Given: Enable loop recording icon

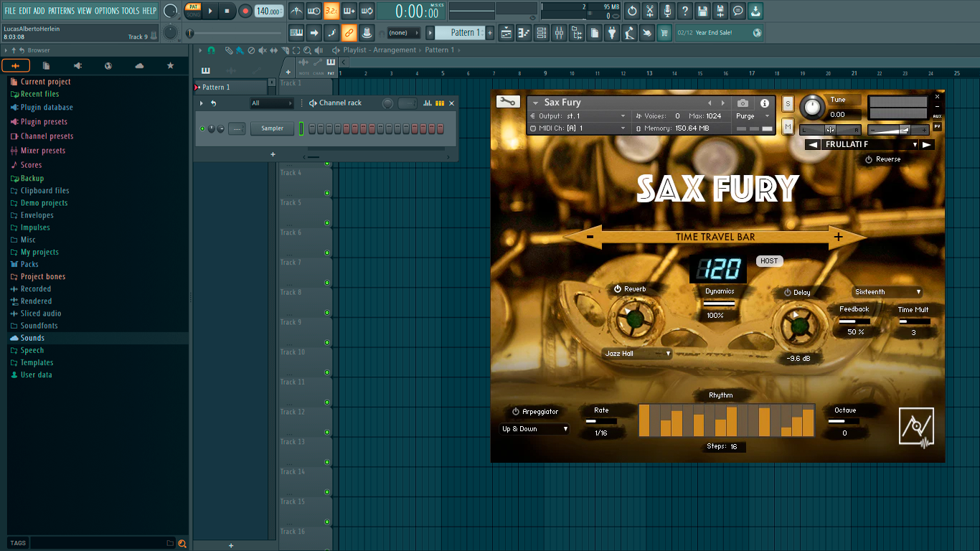Looking at the screenshot, I should pos(367,11).
